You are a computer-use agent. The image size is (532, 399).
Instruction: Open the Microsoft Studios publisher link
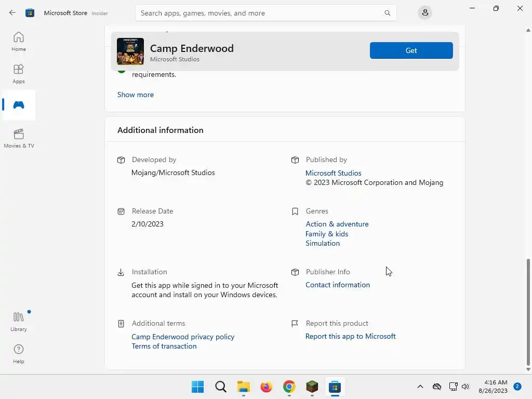click(x=333, y=173)
